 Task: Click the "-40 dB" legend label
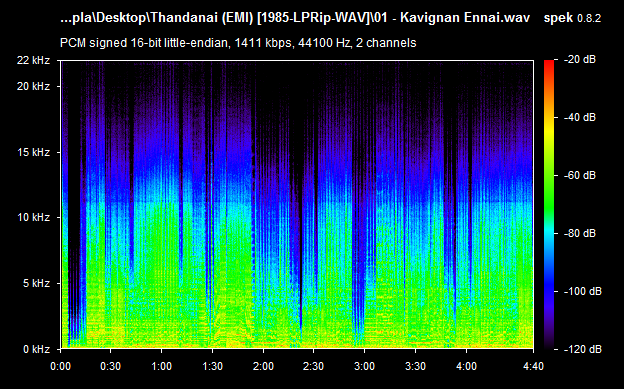pos(580,117)
